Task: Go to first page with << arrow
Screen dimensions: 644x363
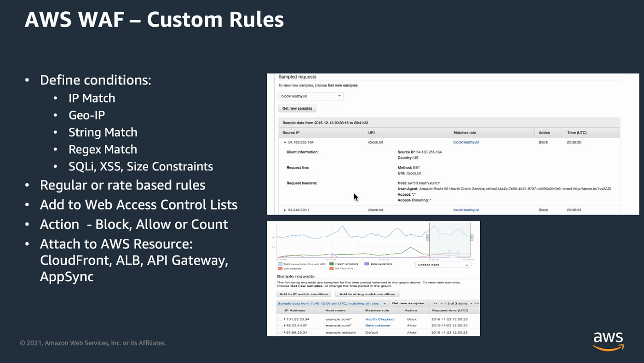Action: pos(436,303)
